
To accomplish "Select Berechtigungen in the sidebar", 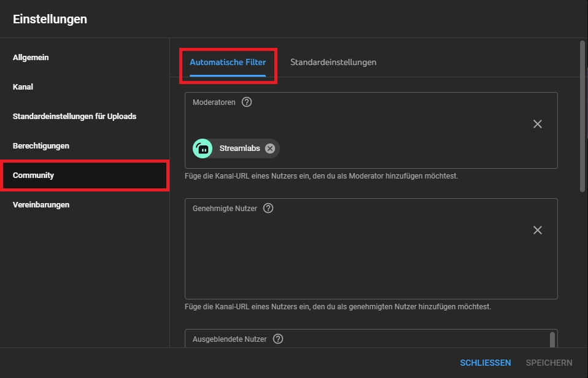I will (x=41, y=146).
